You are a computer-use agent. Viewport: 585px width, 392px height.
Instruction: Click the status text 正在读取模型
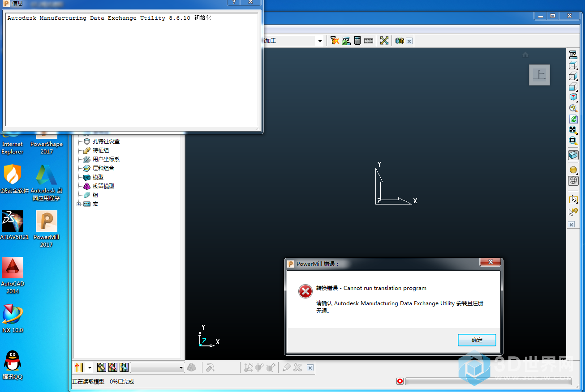coord(88,382)
